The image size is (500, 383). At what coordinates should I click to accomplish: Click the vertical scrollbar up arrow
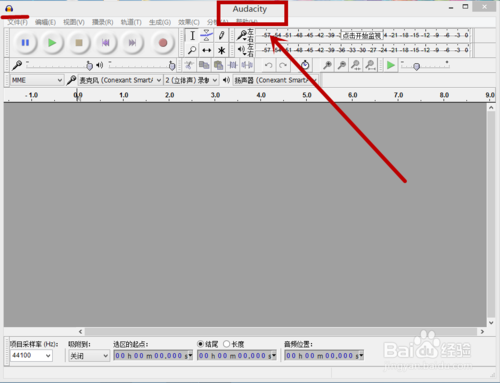(x=491, y=107)
